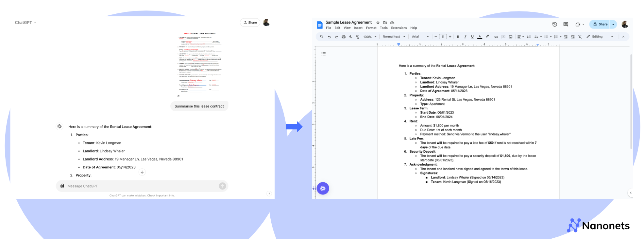Open the zoom 100% dropdown
The image size is (644, 239).
pos(370,37)
